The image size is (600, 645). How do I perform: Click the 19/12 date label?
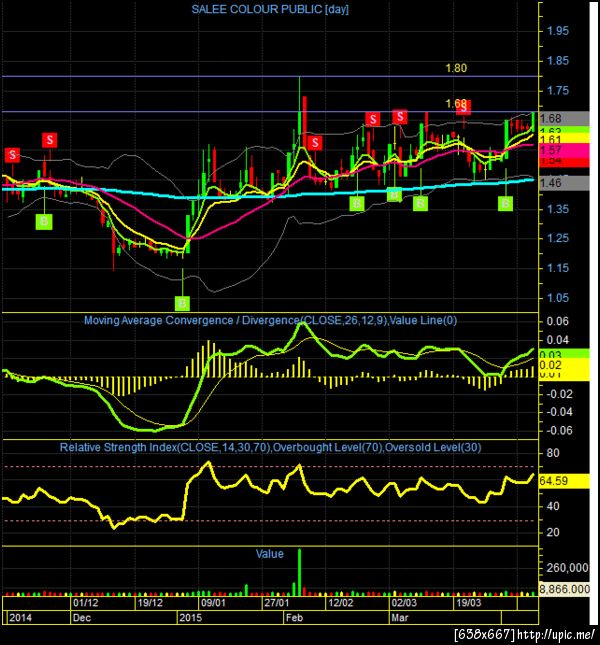[150, 603]
